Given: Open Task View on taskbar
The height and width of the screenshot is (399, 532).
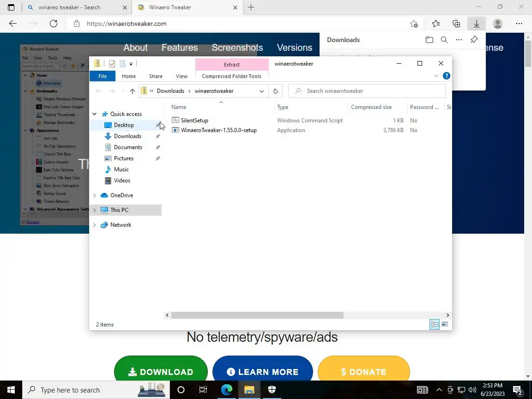Looking at the screenshot, I should tap(203, 390).
